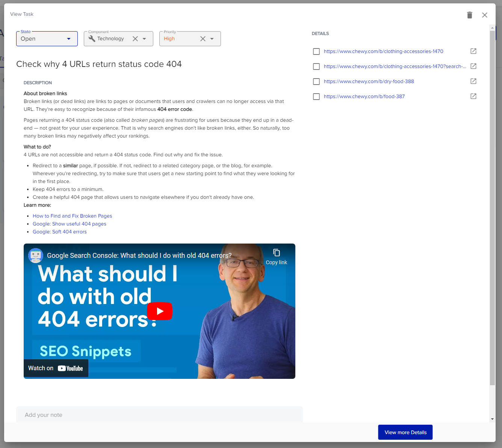Close the View Task dialog

(485, 15)
